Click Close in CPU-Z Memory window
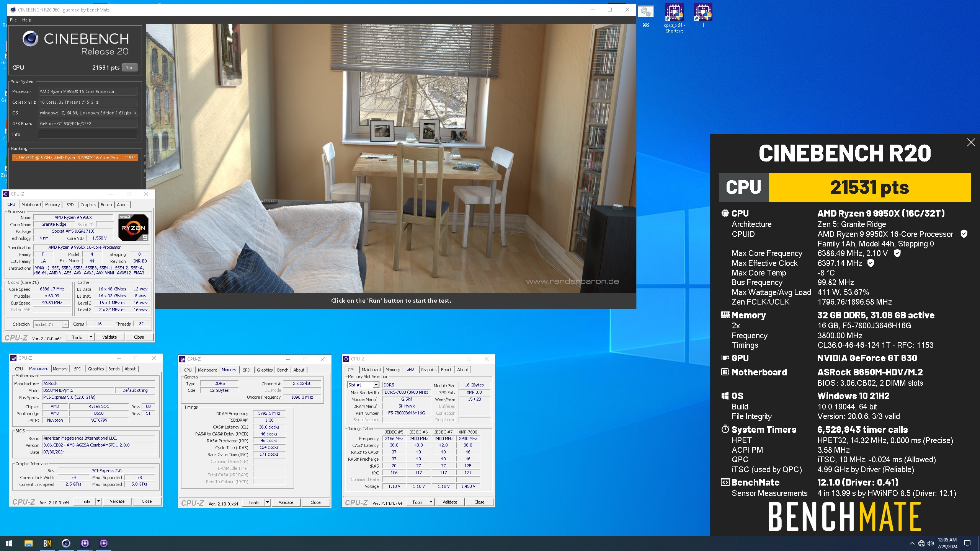The height and width of the screenshot is (551, 980). click(315, 502)
